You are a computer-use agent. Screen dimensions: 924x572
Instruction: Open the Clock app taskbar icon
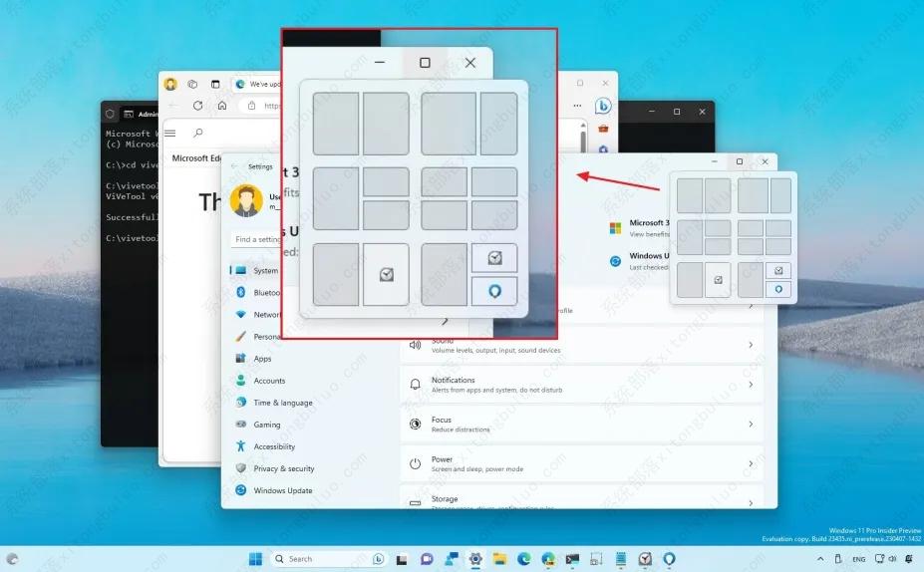tap(645, 559)
